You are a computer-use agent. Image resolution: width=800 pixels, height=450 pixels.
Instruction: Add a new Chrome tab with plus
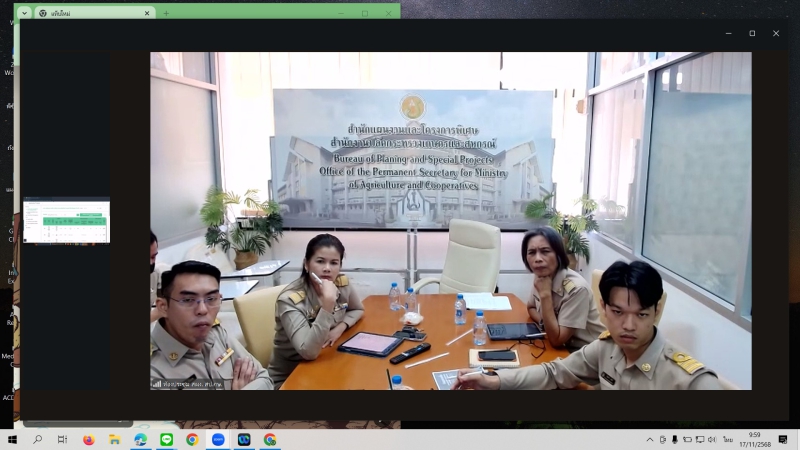(166, 13)
